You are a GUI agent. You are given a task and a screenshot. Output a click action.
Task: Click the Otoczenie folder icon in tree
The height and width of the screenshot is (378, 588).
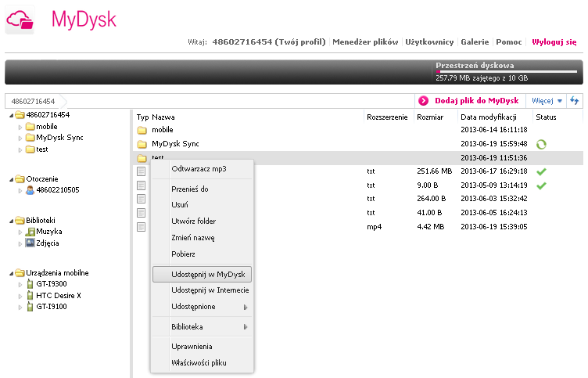click(x=20, y=179)
